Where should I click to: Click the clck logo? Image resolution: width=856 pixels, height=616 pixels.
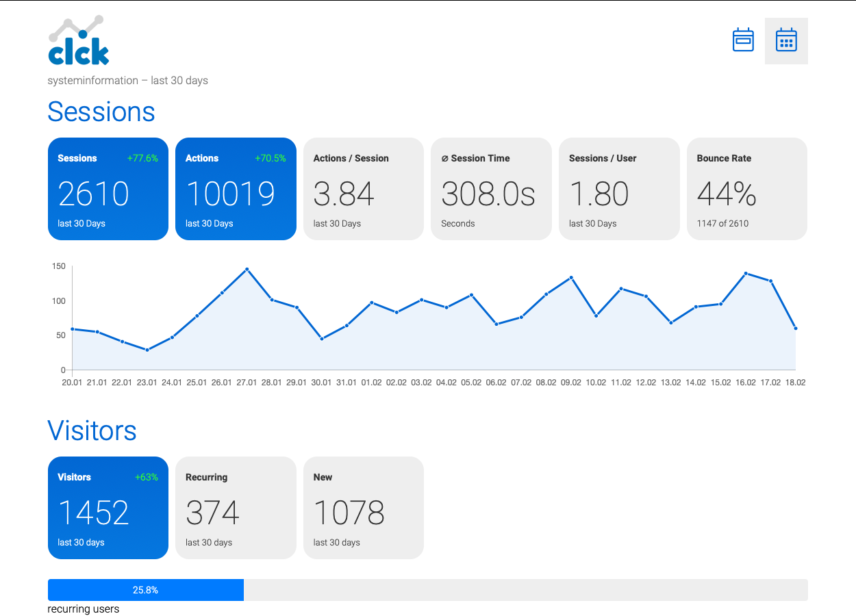tap(79, 42)
